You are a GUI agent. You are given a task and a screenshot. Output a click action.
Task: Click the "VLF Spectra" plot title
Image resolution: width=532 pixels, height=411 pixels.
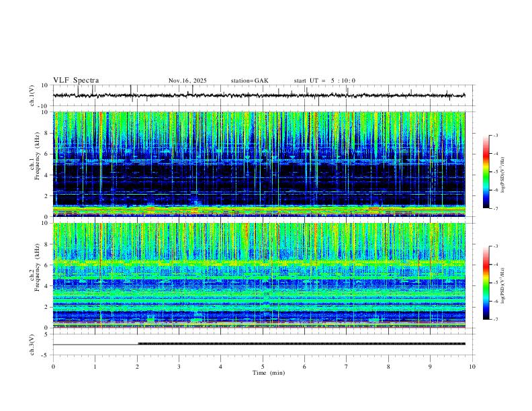click(x=76, y=81)
